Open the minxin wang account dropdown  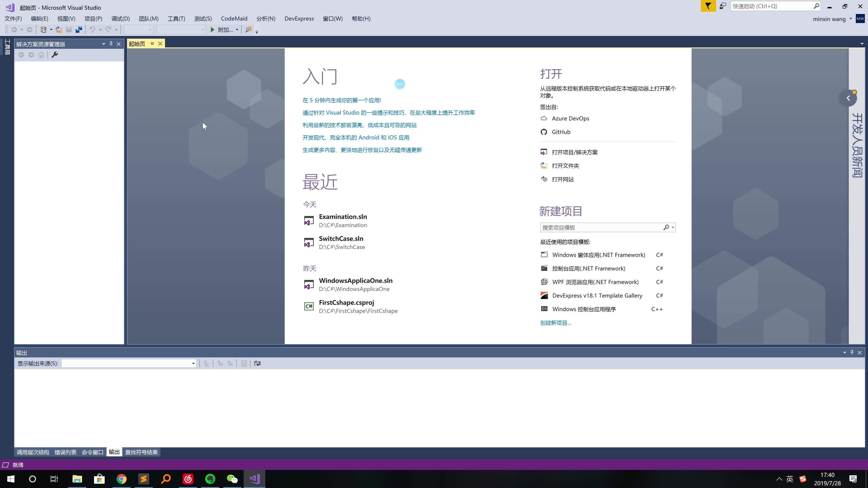point(850,19)
